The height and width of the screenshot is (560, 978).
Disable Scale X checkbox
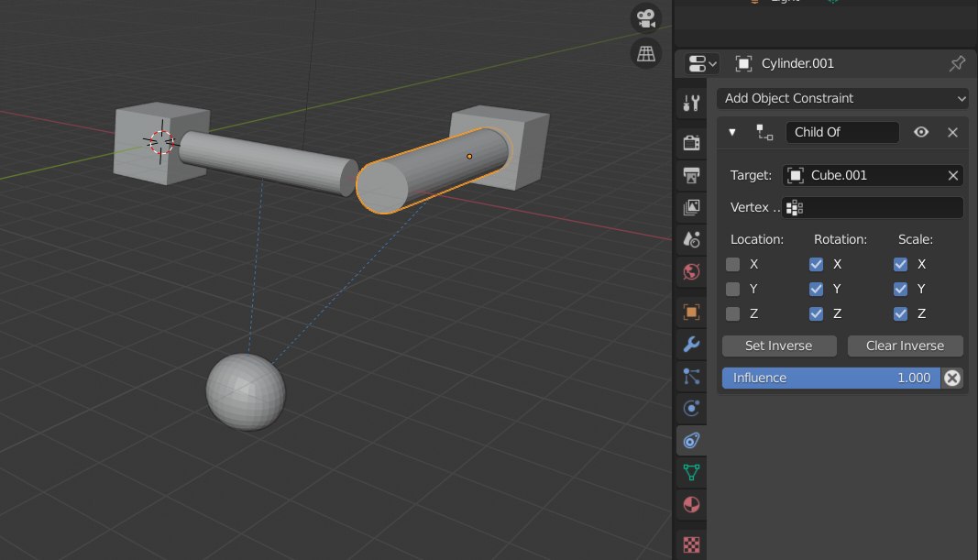(x=900, y=264)
